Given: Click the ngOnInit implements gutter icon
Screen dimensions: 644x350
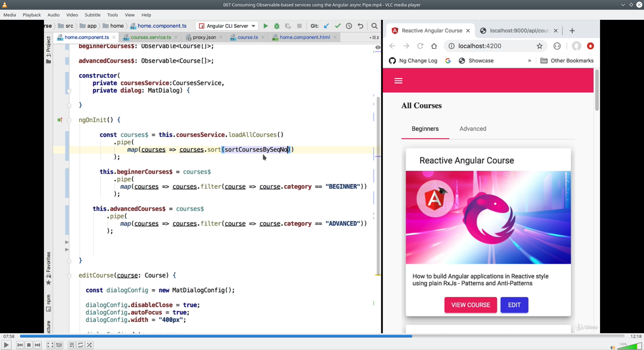Looking at the screenshot, I should (x=60, y=120).
